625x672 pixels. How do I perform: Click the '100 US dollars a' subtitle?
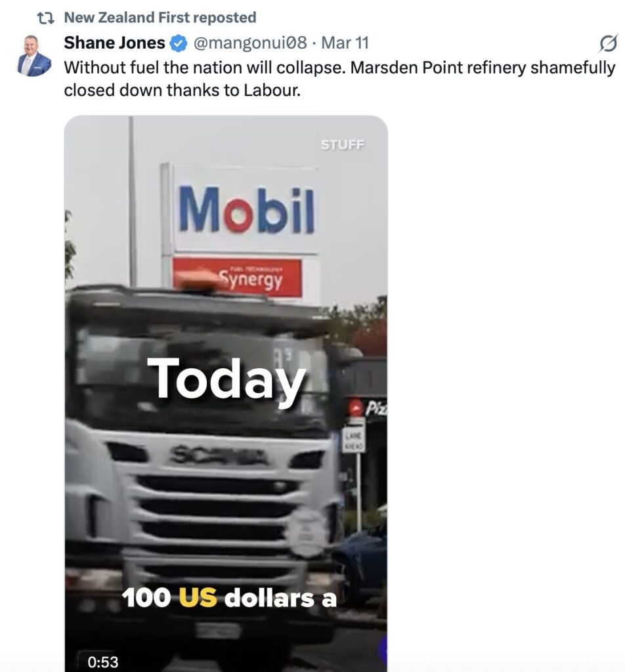tap(229, 597)
